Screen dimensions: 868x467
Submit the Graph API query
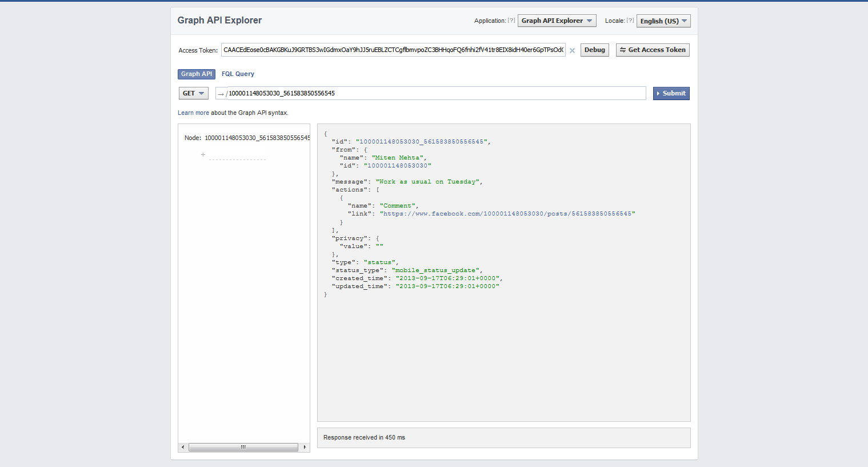point(671,93)
